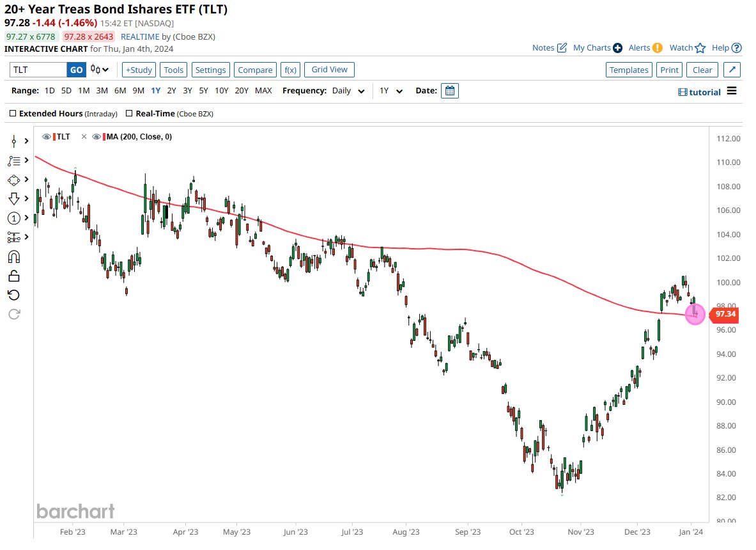
Task: Click the redo arrow icon
Action: click(14, 314)
